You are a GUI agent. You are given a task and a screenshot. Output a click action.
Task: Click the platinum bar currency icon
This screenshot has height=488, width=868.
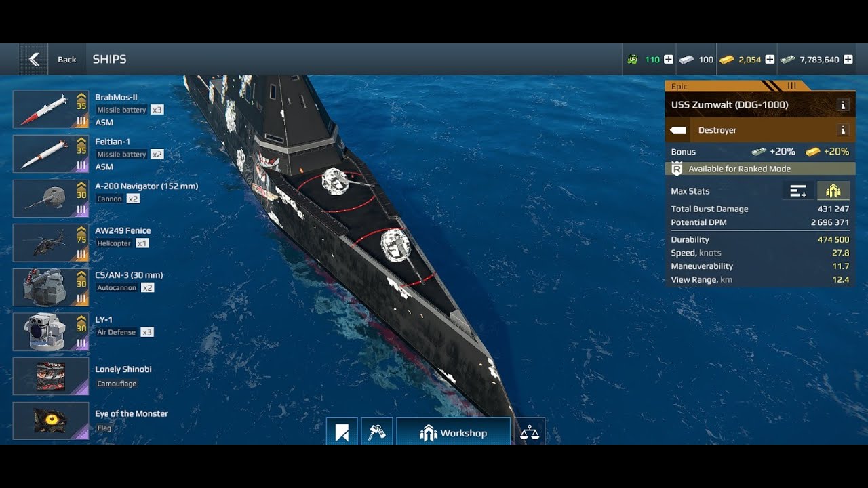687,60
